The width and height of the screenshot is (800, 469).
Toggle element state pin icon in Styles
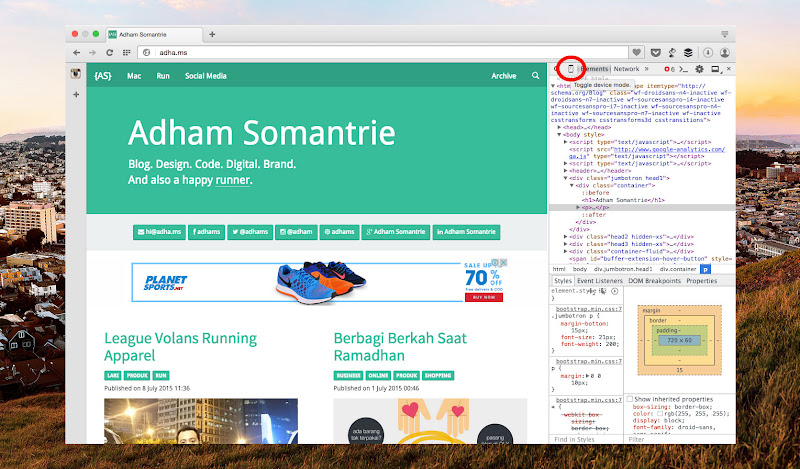(x=603, y=291)
